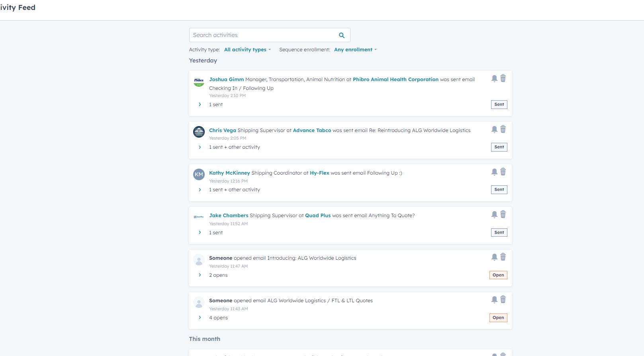Delete the Joshua Gimm activity via trash icon
The height and width of the screenshot is (356, 644).
point(503,78)
